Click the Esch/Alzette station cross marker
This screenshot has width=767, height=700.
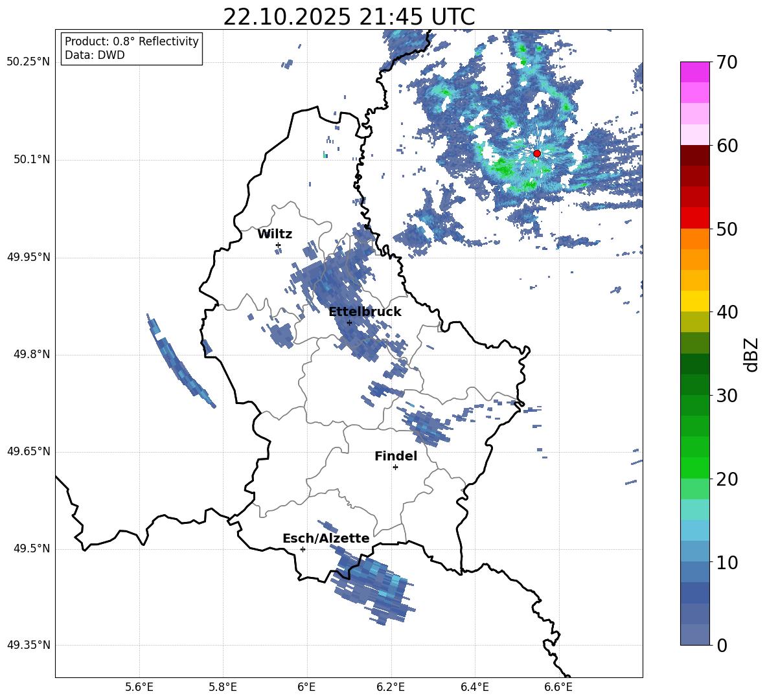pos(303,549)
